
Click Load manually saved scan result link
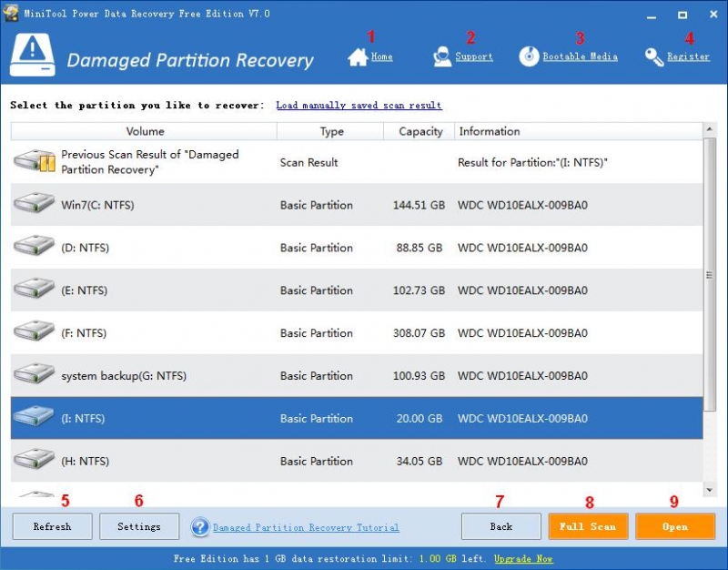pos(359,105)
